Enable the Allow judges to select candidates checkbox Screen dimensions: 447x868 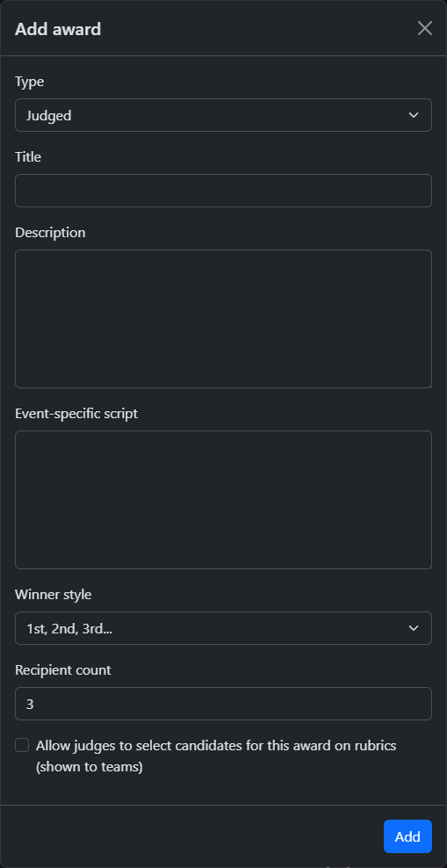point(22,745)
